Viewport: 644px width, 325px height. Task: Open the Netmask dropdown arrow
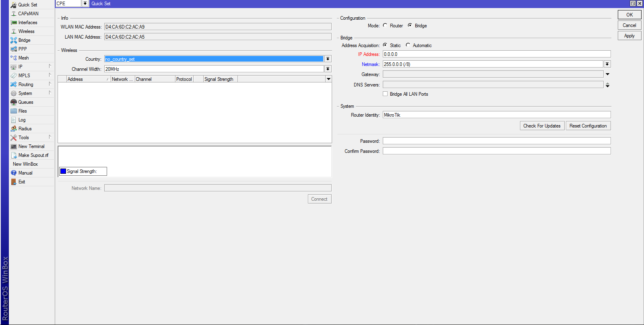[607, 64]
